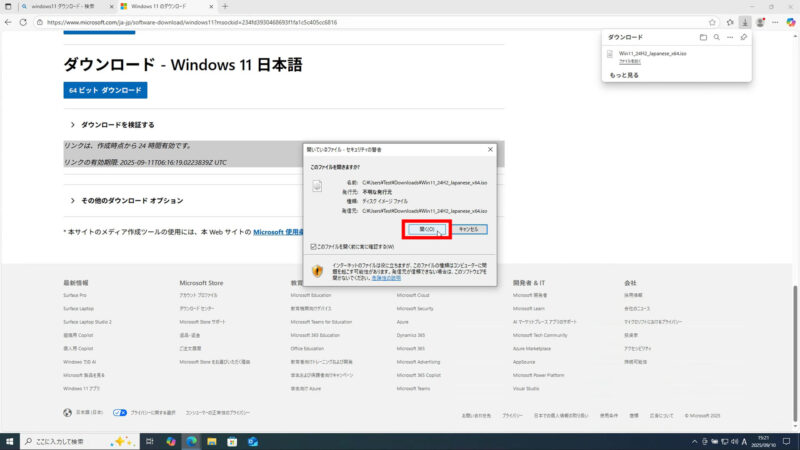Add page to favorites star icon
Viewport: 800px width, 450px height.
pos(714,22)
